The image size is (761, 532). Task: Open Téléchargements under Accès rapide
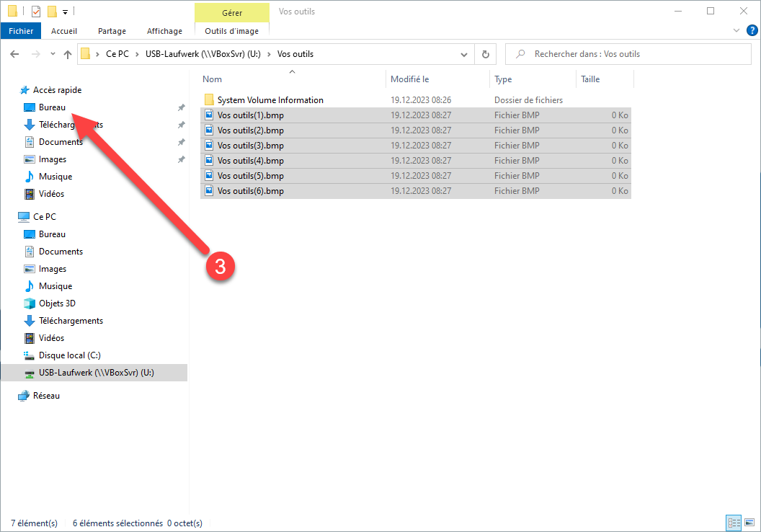71,125
